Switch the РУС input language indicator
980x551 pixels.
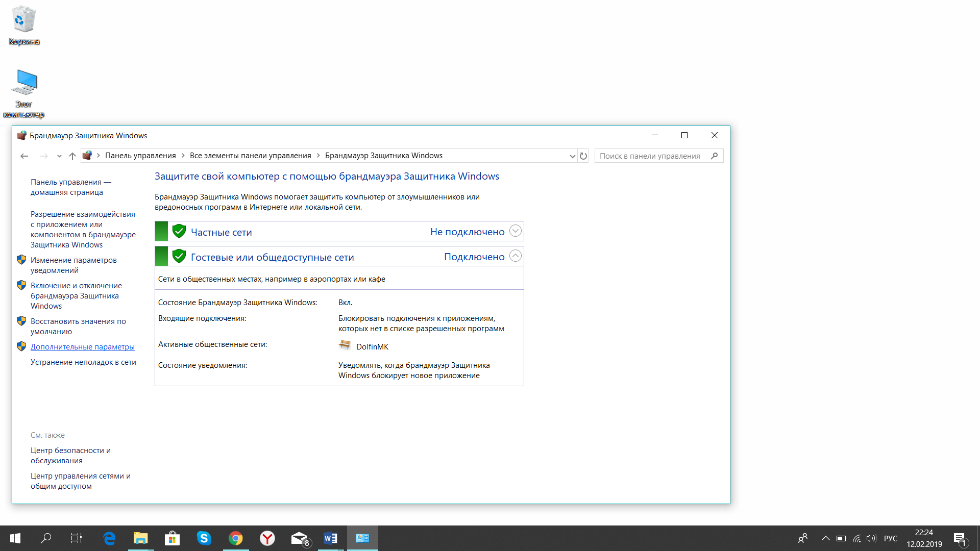[891, 538]
